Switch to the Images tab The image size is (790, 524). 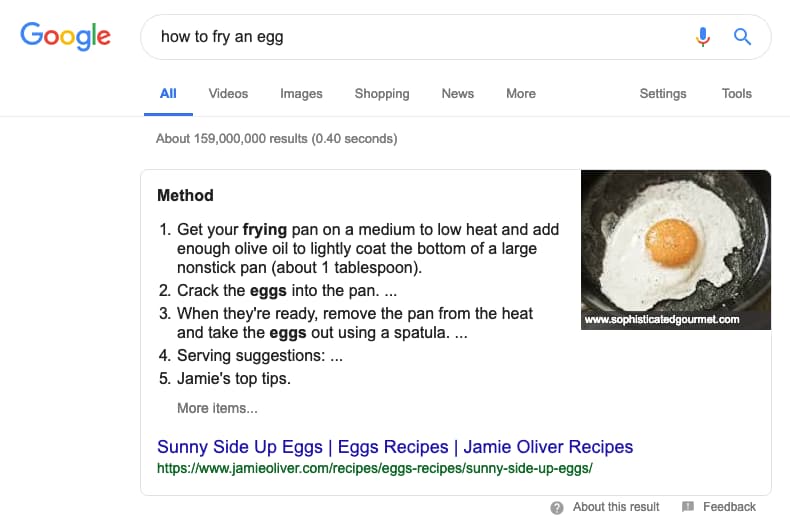[301, 94]
